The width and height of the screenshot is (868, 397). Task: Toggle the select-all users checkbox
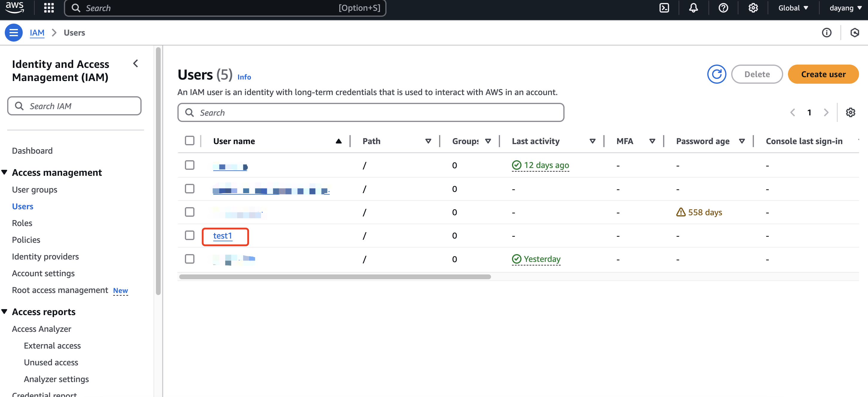[190, 141]
